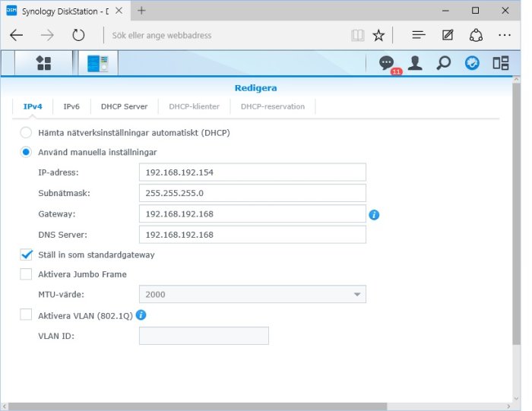Open the Pilot View layout icon
The height and width of the screenshot is (411, 532).
[500, 63]
